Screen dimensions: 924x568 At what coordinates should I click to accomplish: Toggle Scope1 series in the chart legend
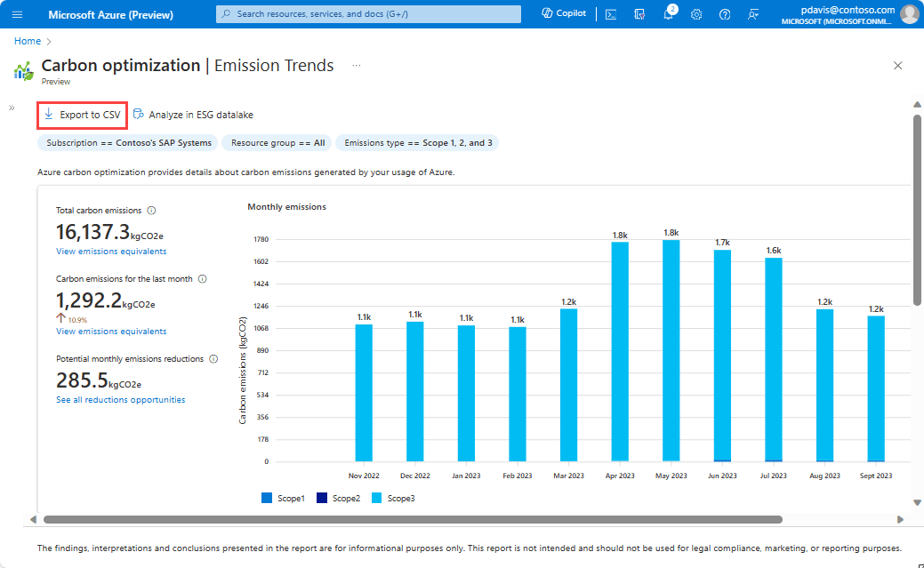click(x=283, y=499)
